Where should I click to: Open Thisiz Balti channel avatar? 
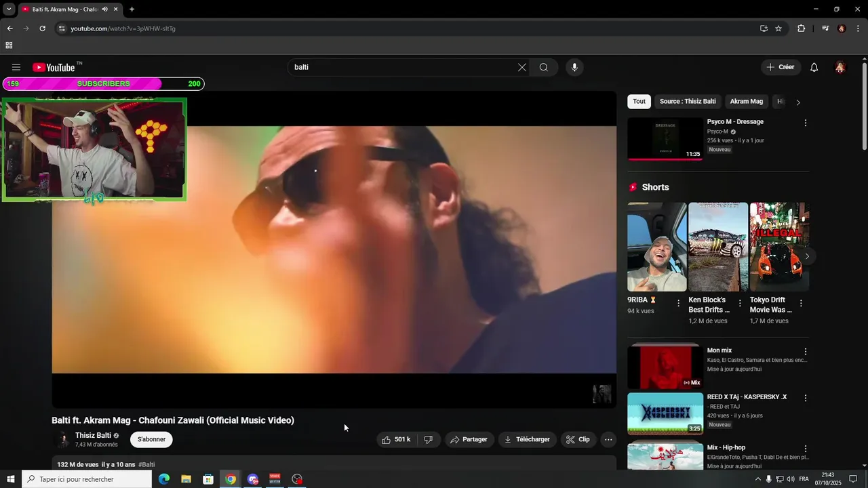[62, 440]
